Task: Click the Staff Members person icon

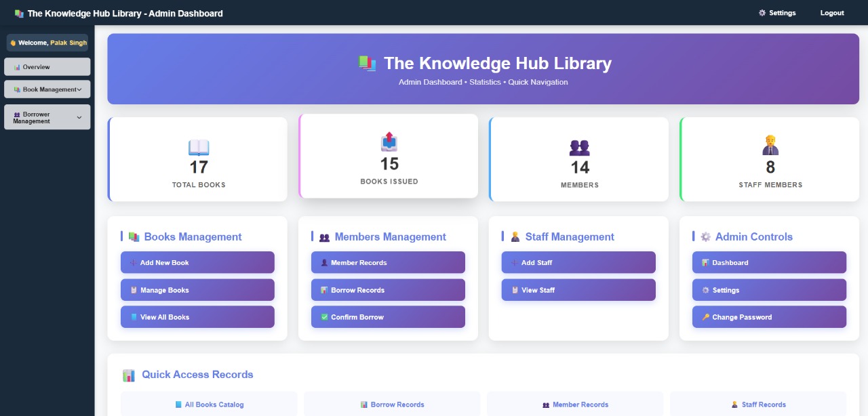Action: click(770, 145)
